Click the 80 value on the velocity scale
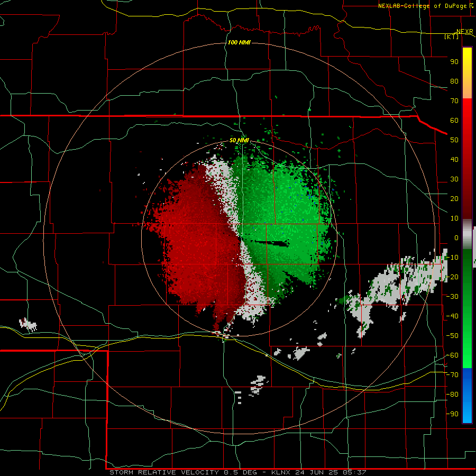The width and height of the screenshot is (476, 476). [454, 81]
